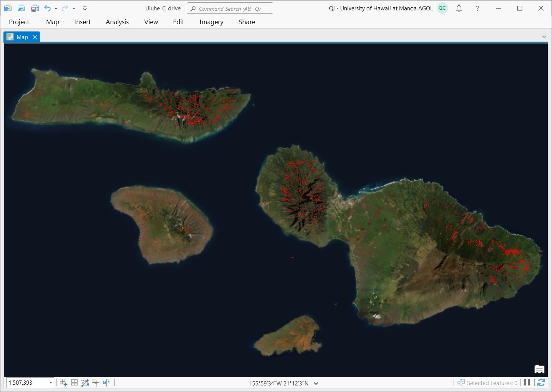Open the coordinate display units dropdown

[x=316, y=383]
